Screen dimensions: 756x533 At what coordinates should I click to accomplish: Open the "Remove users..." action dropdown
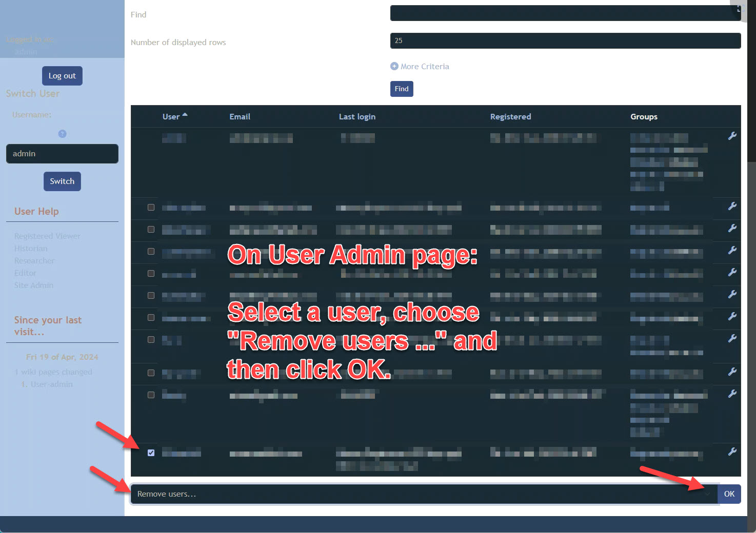(x=424, y=494)
